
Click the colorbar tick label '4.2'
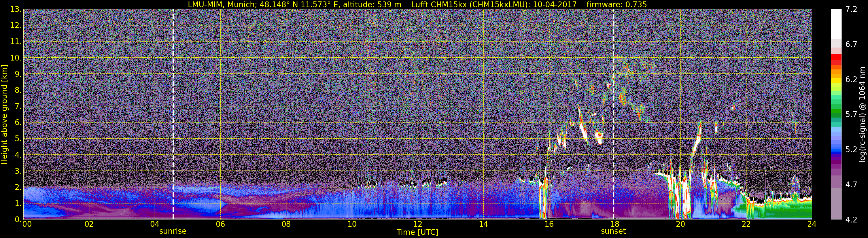(851, 220)
